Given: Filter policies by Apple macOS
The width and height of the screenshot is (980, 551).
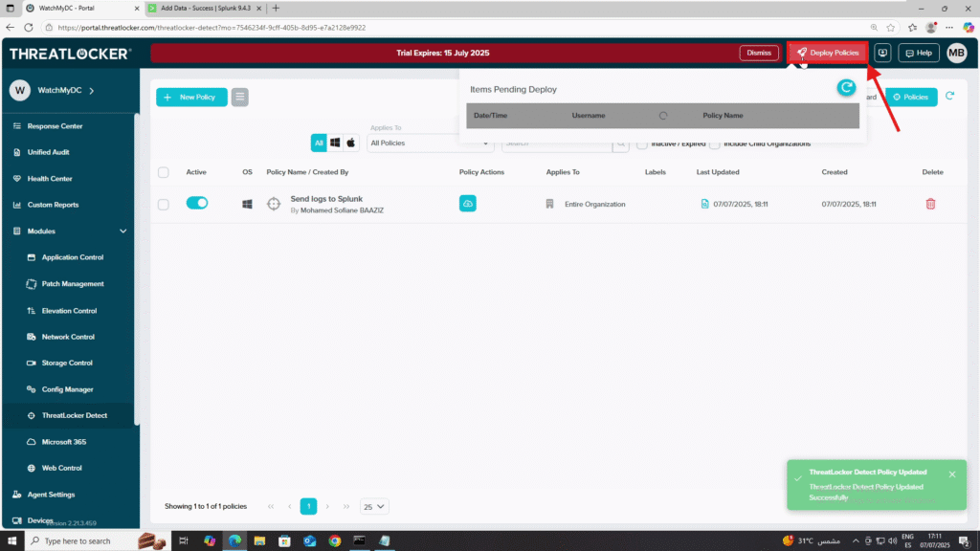Looking at the screenshot, I should click(350, 143).
